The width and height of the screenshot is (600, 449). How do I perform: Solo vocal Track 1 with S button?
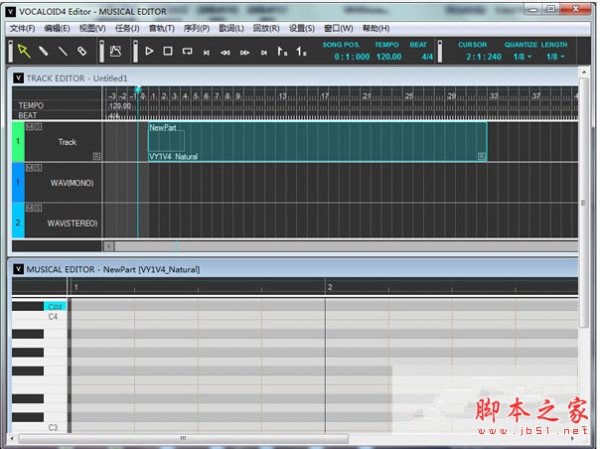(x=38, y=127)
